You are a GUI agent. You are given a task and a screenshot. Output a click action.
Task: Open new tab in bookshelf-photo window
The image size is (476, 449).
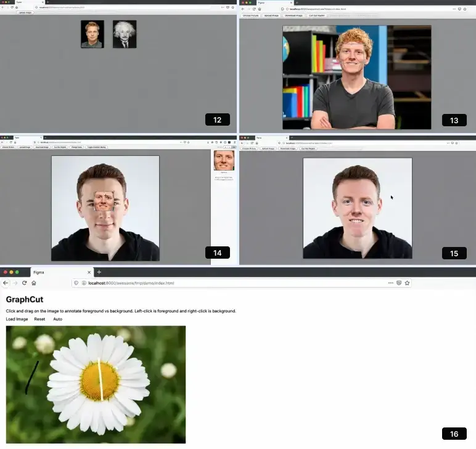(x=297, y=2)
